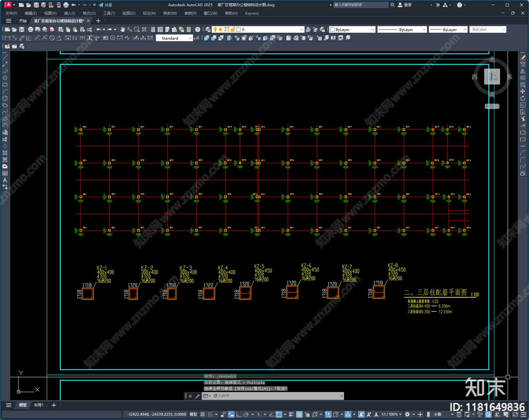
Task: Open the workspace switching gear icon
Action: coord(407,414)
